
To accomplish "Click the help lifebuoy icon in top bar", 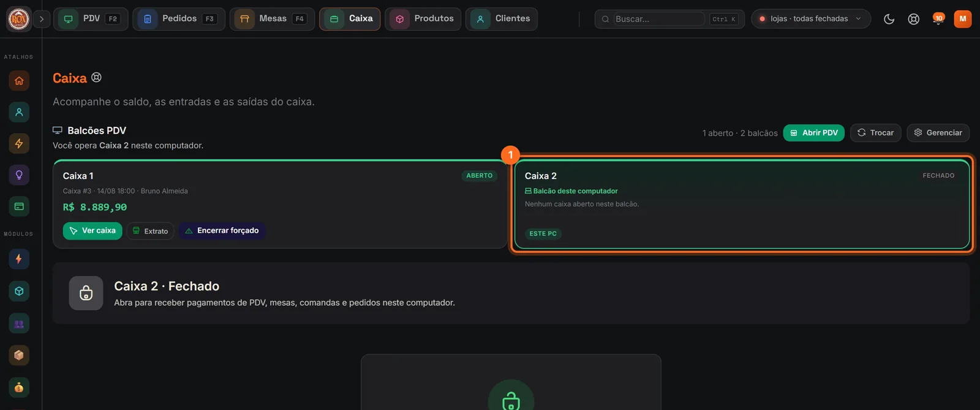I will tap(913, 19).
